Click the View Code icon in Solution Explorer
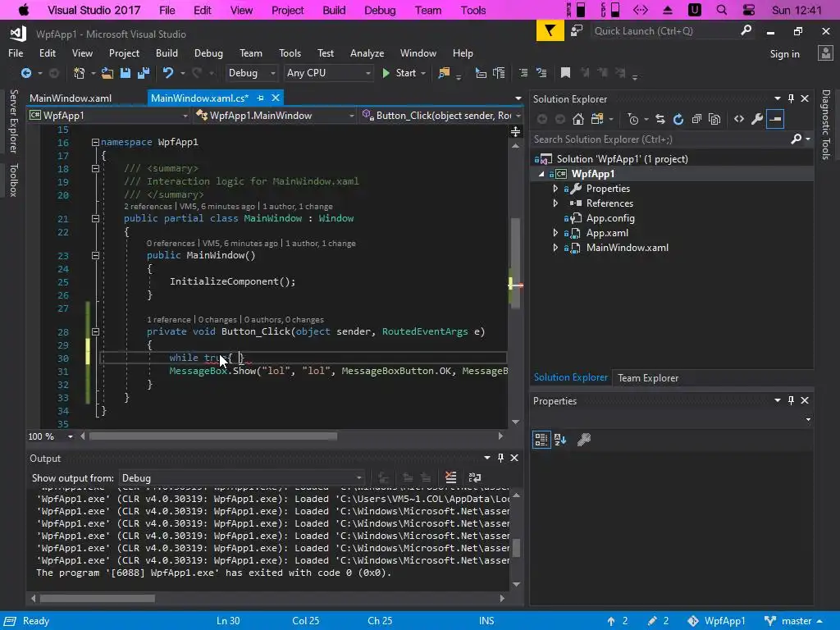The width and height of the screenshot is (840, 630). pos(739,119)
